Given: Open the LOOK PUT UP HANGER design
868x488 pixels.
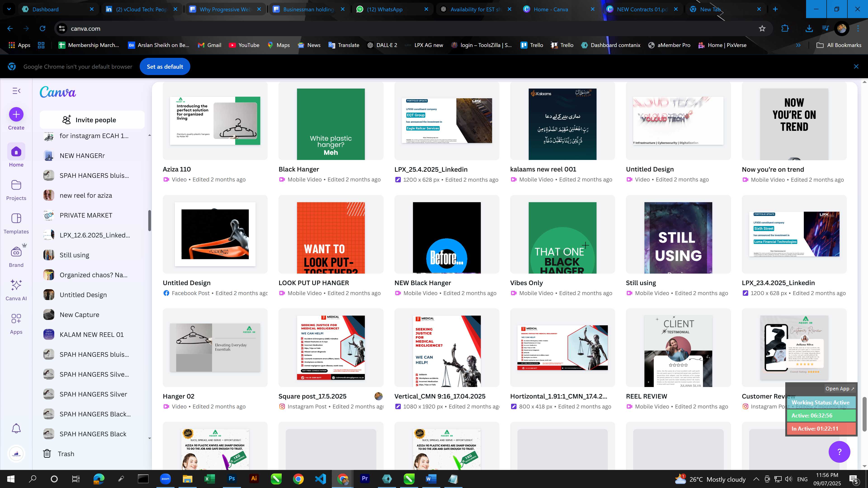Looking at the screenshot, I should point(331,235).
